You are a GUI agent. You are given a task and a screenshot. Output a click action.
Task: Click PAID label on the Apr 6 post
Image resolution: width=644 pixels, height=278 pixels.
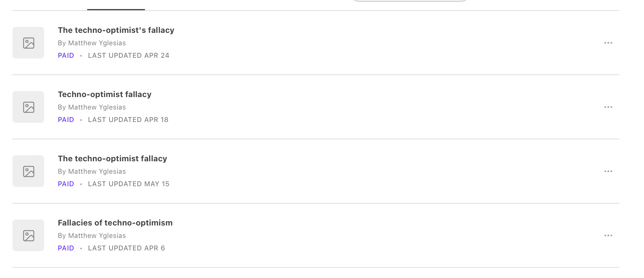tap(66, 248)
